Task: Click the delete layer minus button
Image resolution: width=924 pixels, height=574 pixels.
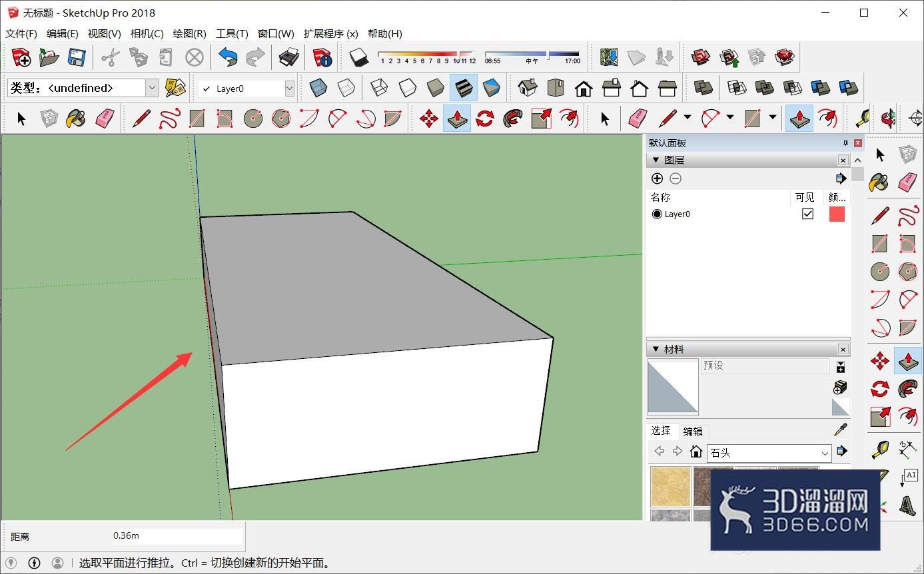Action: tap(676, 178)
